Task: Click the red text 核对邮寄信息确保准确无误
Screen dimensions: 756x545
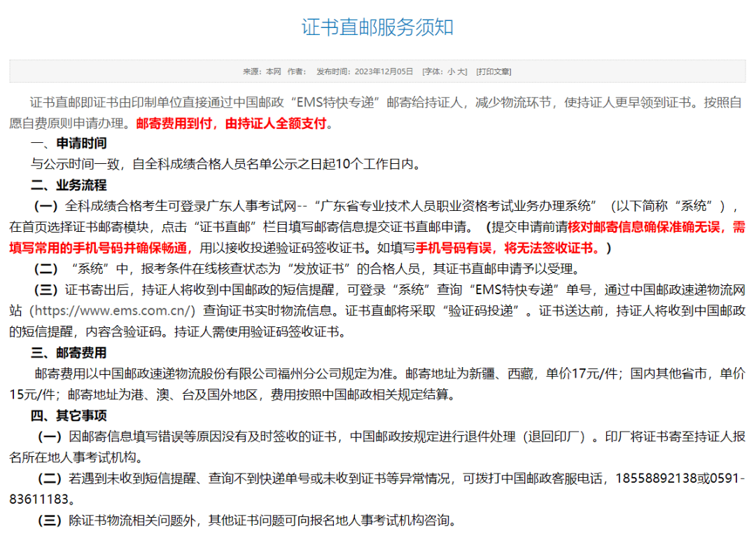Action: click(x=644, y=227)
